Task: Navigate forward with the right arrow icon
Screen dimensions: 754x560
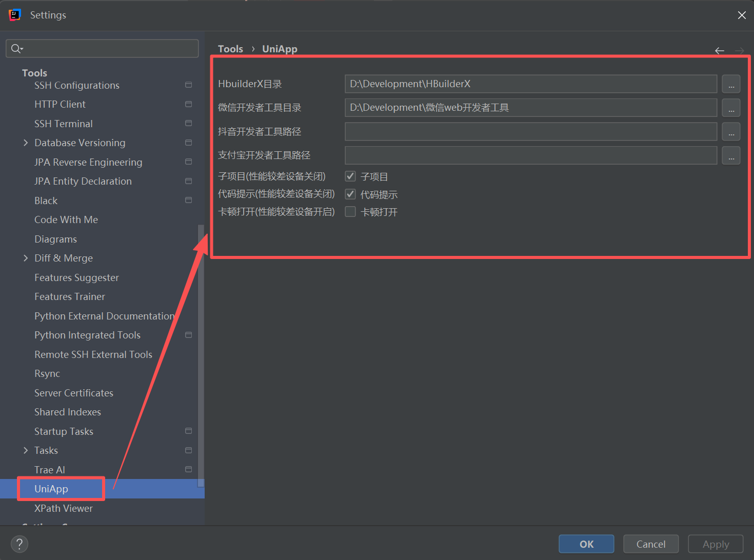Action: 740,50
